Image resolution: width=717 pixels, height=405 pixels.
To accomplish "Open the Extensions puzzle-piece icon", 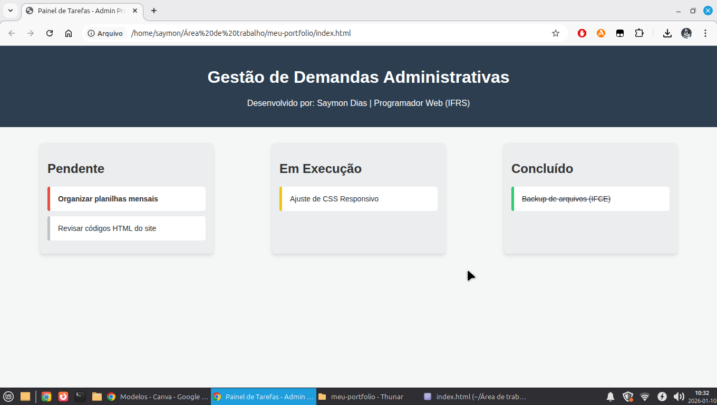I will click(639, 33).
